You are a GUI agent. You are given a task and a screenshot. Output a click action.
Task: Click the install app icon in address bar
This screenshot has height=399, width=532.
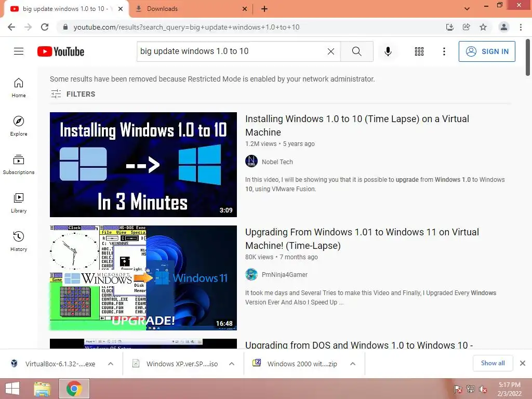pyautogui.click(x=449, y=27)
